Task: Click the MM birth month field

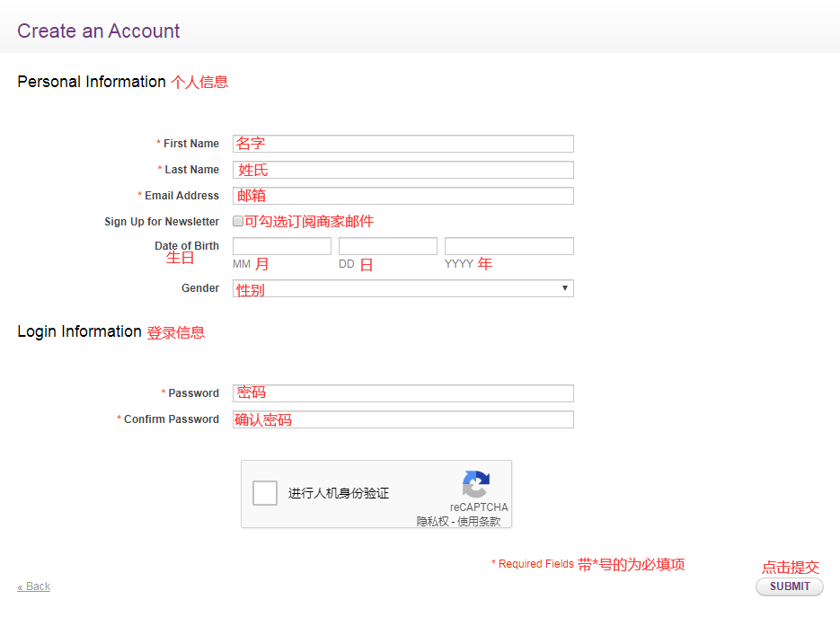Action: coord(282,246)
